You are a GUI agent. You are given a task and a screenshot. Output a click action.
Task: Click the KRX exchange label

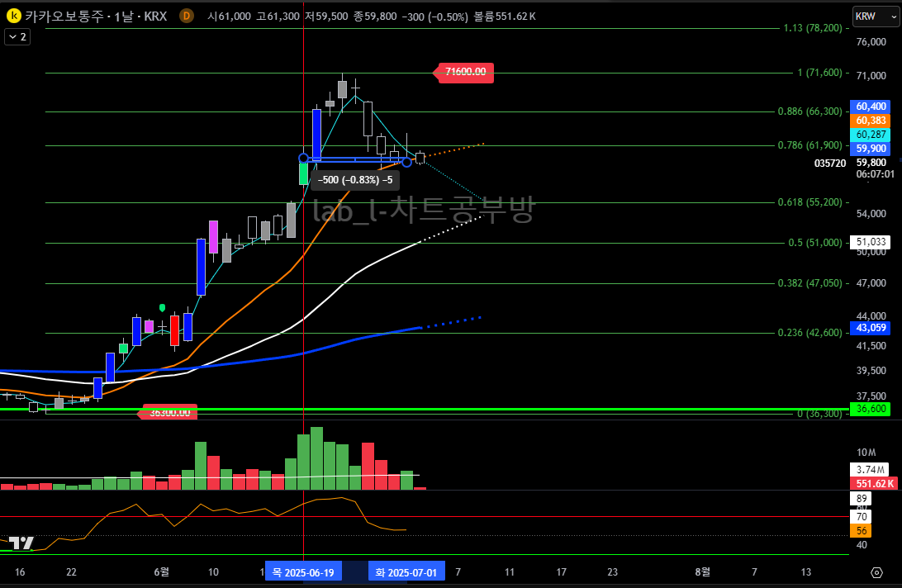[155, 17]
